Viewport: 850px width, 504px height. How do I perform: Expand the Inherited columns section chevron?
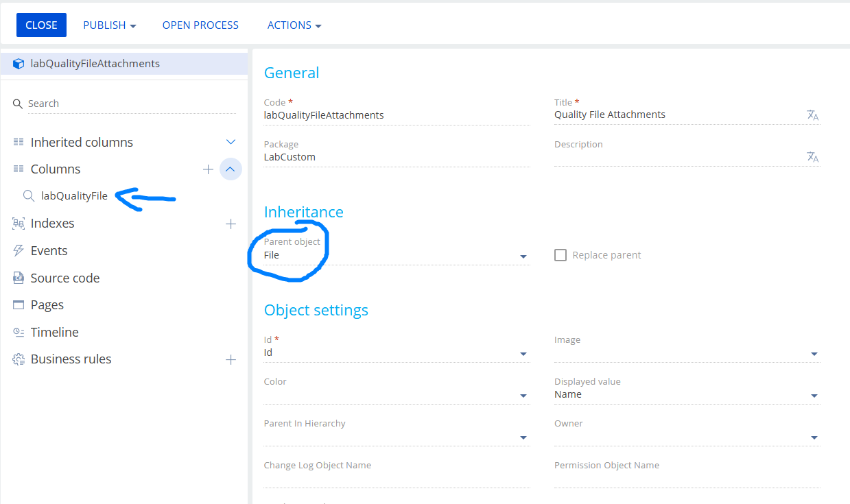click(231, 142)
